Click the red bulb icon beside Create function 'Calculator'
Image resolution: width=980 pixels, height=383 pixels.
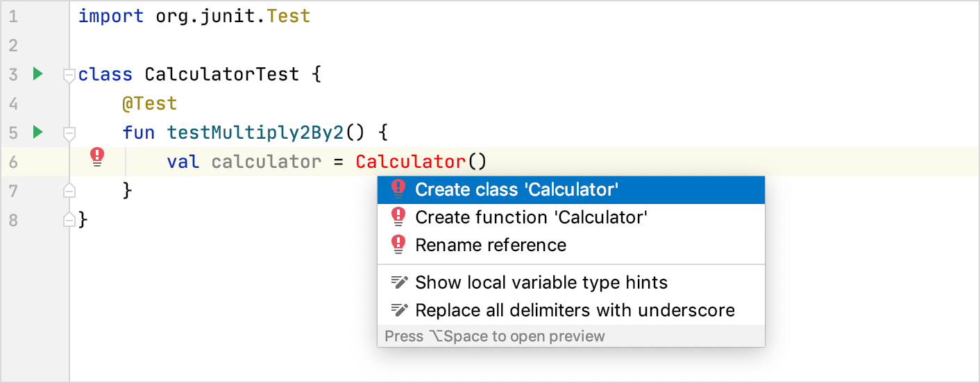tap(398, 217)
